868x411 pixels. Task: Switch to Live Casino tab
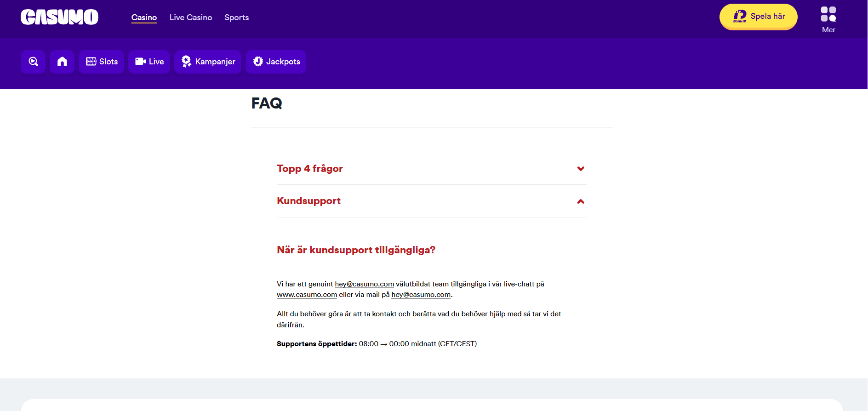[191, 17]
